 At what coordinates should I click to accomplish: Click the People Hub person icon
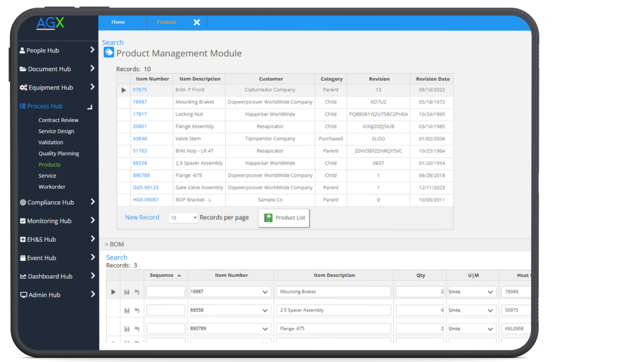22,50
